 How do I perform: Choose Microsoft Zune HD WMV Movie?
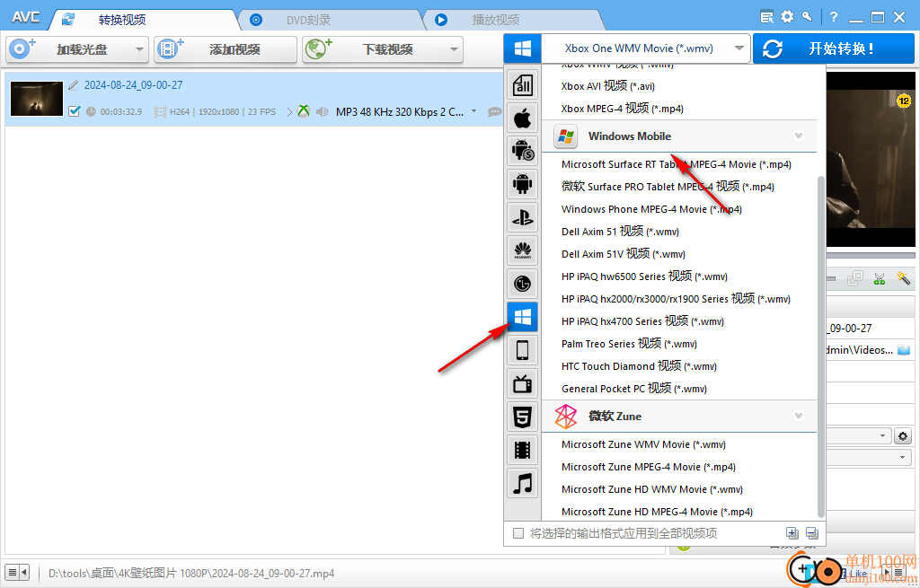(x=652, y=489)
